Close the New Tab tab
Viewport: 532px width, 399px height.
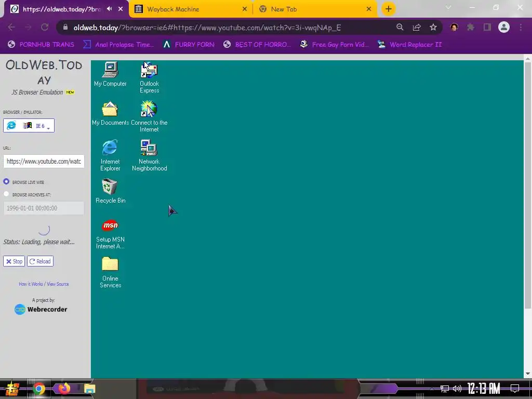[x=369, y=9]
